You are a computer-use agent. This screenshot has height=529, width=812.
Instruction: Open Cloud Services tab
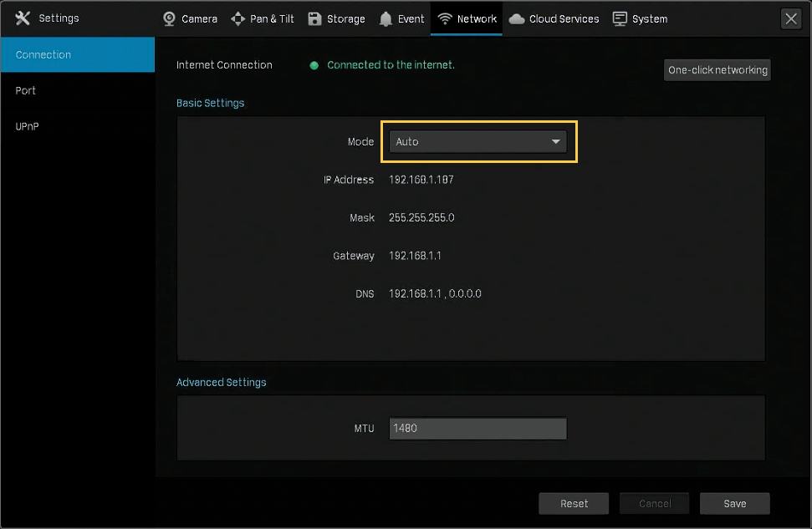coord(554,18)
